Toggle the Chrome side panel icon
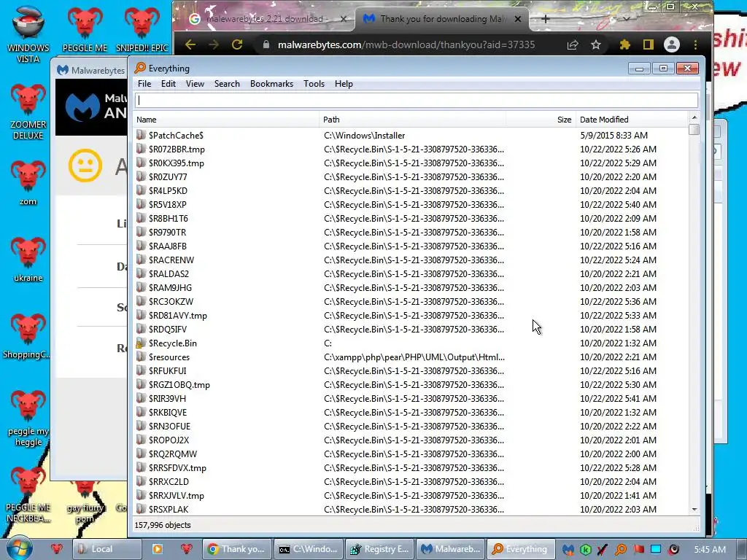This screenshot has width=747, height=560. (648, 44)
